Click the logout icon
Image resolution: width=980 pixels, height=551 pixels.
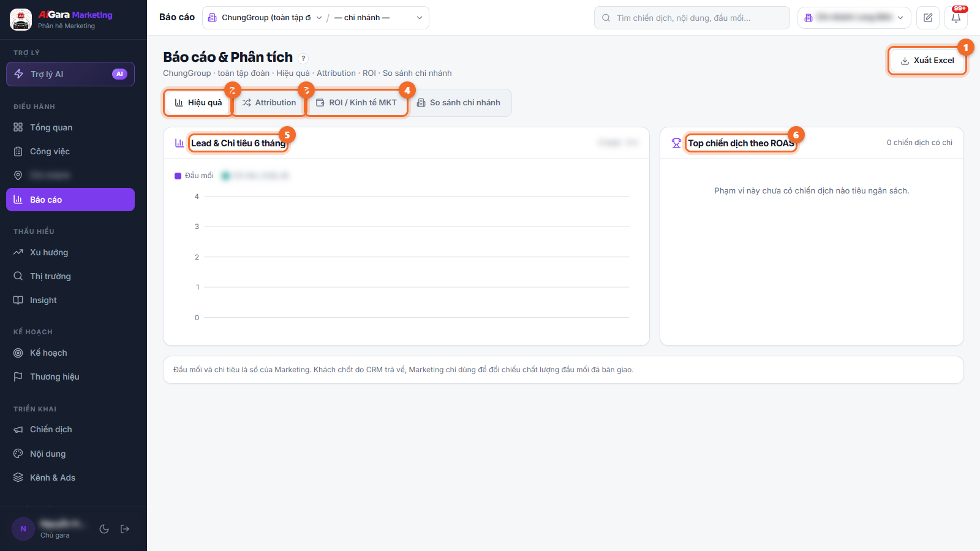125,529
